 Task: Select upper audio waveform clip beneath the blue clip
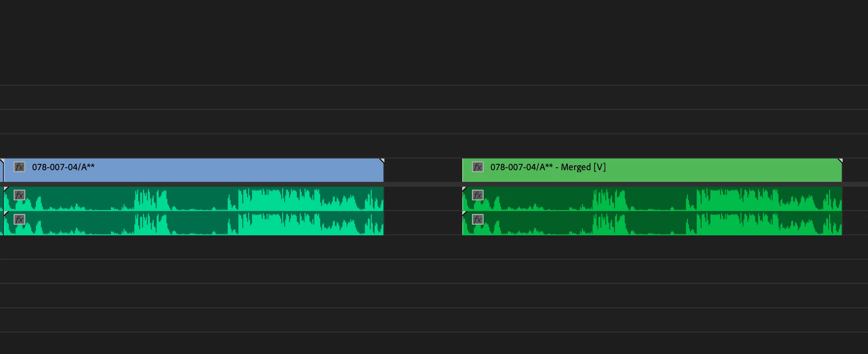(x=194, y=199)
